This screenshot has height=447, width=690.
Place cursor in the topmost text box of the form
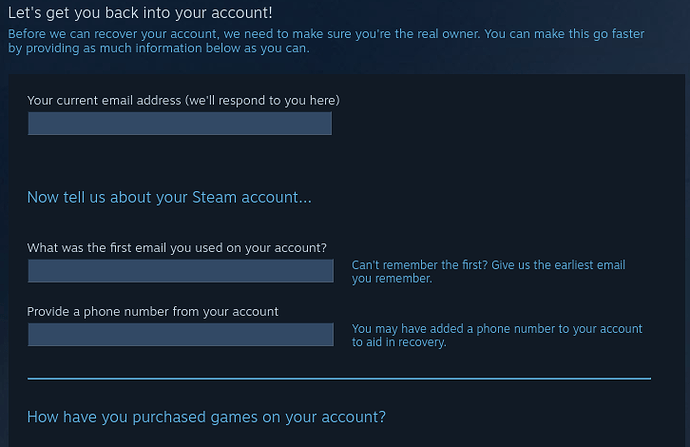click(x=179, y=123)
